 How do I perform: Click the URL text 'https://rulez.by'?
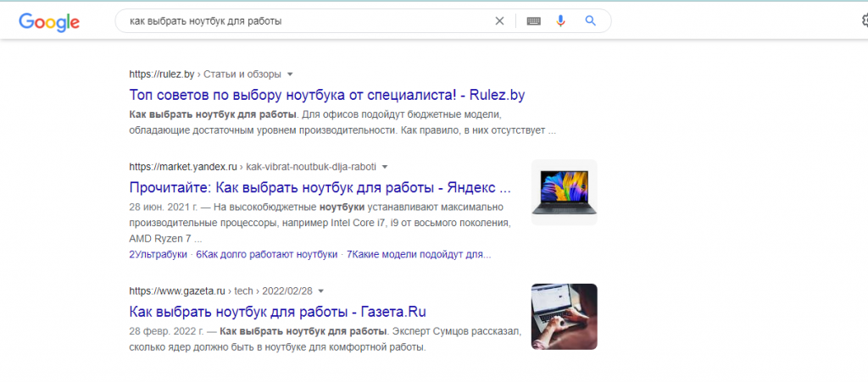point(162,74)
